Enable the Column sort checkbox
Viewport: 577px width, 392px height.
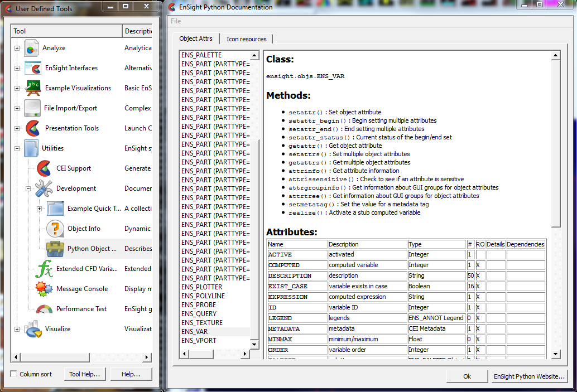pyautogui.click(x=13, y=374)
